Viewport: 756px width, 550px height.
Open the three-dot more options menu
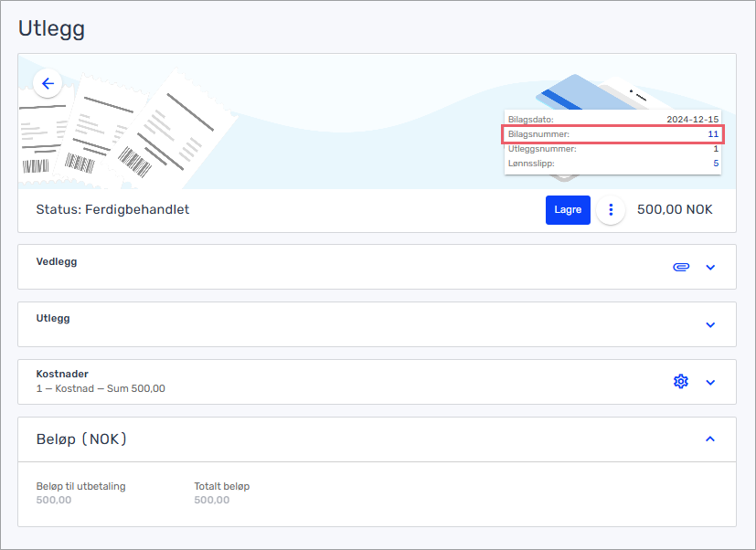(x=611, y=210)
